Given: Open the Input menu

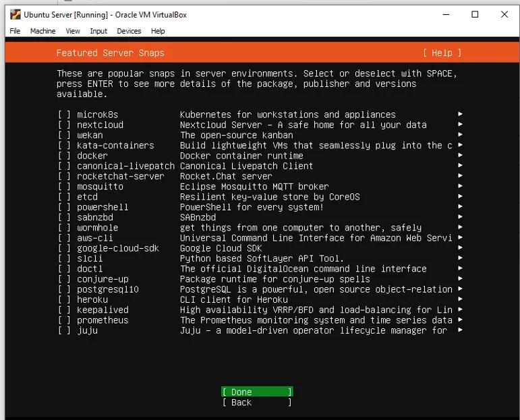Looking at the screenshot, I should [98, 31].
